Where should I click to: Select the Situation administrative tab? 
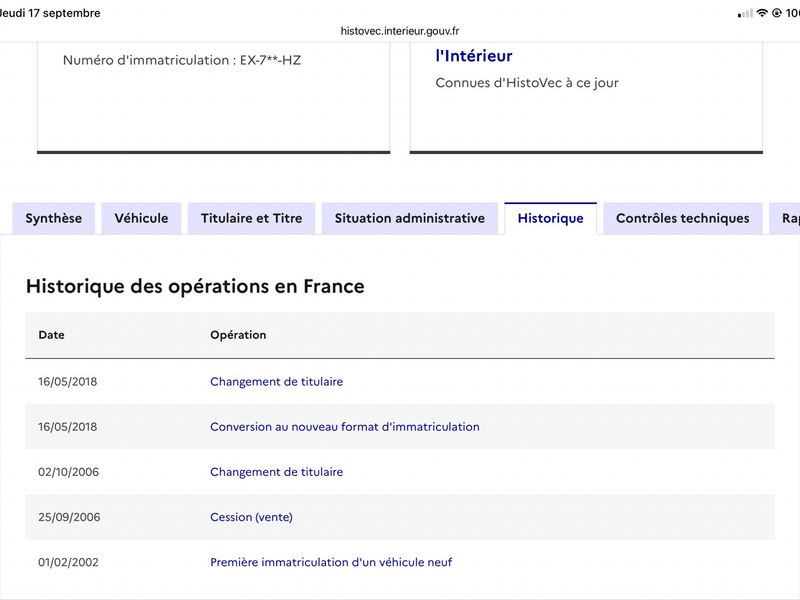(x=410, y=218)
